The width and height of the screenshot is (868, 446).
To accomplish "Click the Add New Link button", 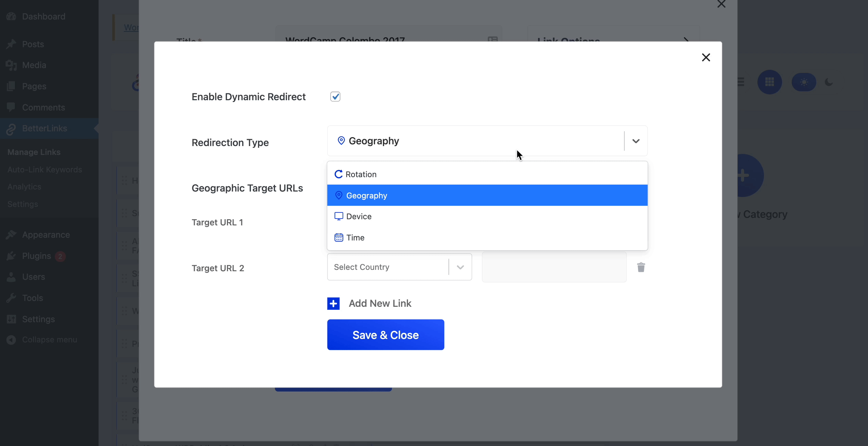I will point(370,303).
